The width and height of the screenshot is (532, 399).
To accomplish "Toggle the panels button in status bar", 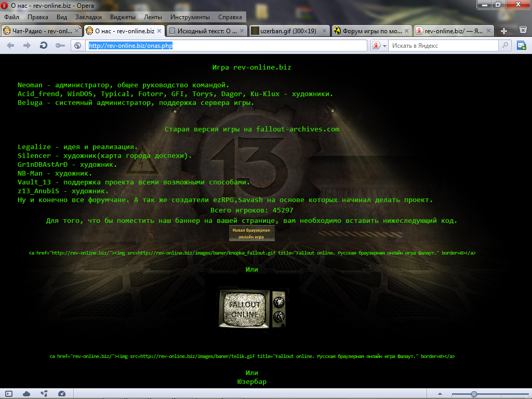I will (x=9, y=394).
